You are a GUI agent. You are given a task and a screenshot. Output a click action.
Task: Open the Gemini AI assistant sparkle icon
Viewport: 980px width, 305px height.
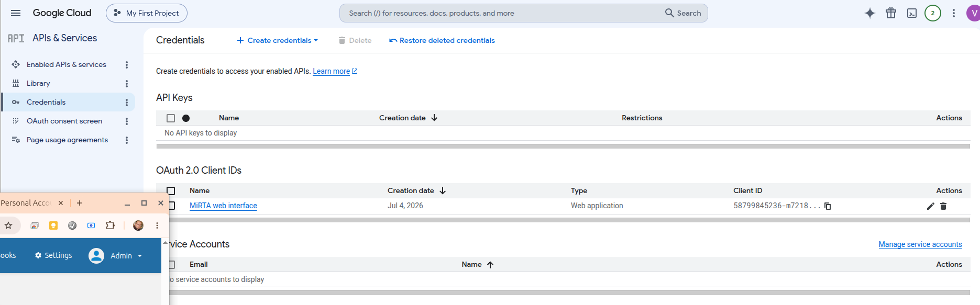(870, 13)
